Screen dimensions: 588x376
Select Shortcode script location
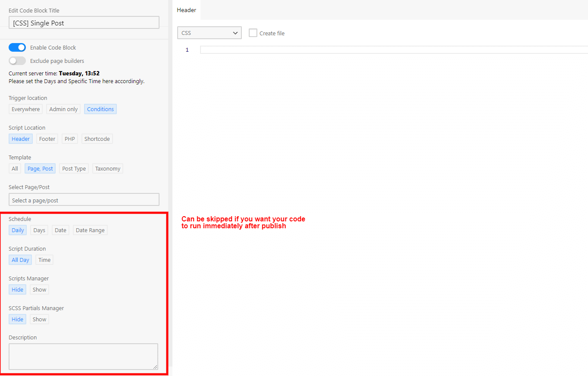click(97, 139)
